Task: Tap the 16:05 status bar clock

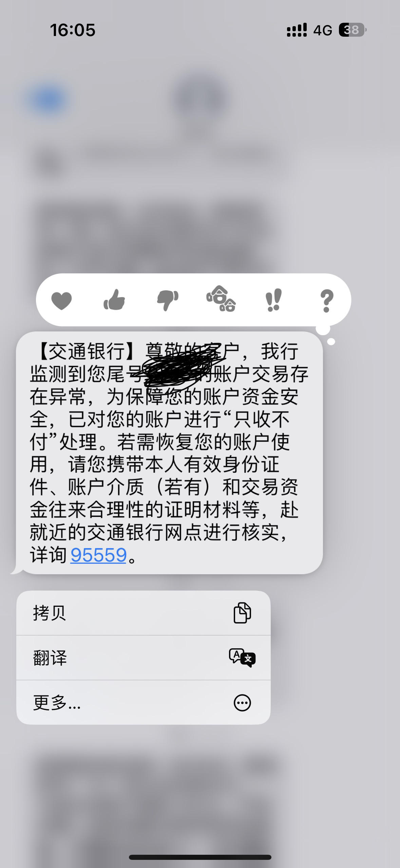Action: (73, 30)
